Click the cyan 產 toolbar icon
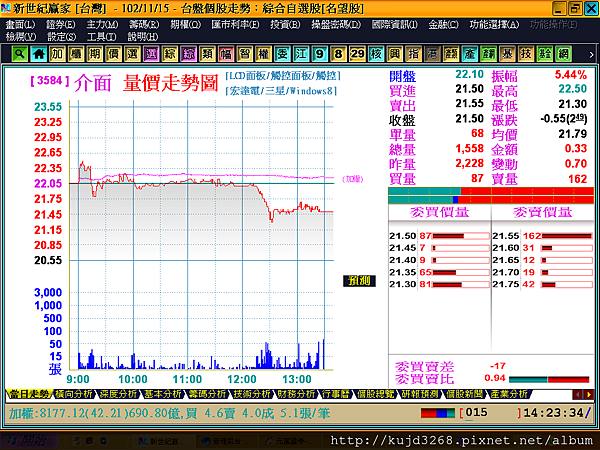This screenshot has height=450, width=600. (x=470, y=54)
